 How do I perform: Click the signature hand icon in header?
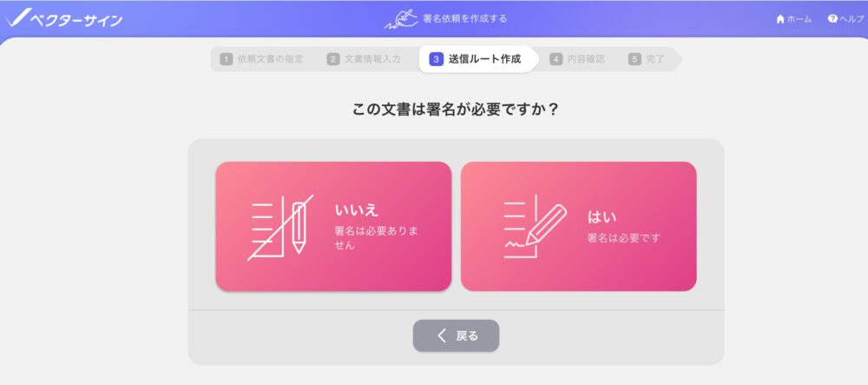pos(401,19)
